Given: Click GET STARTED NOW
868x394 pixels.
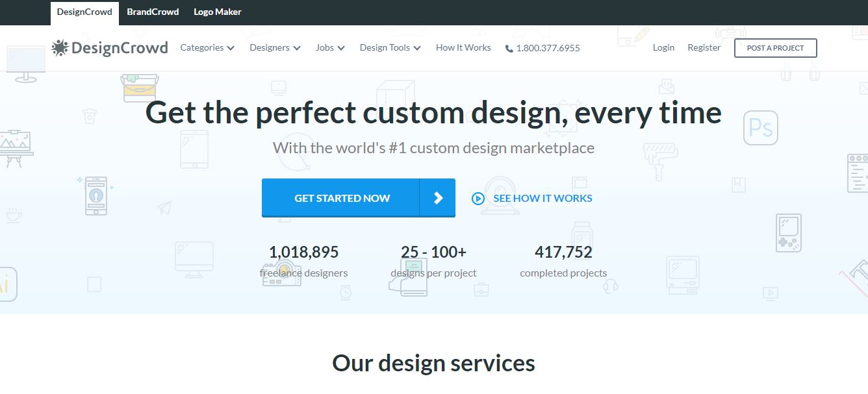Looking at the screenshot, I should 342,198.
